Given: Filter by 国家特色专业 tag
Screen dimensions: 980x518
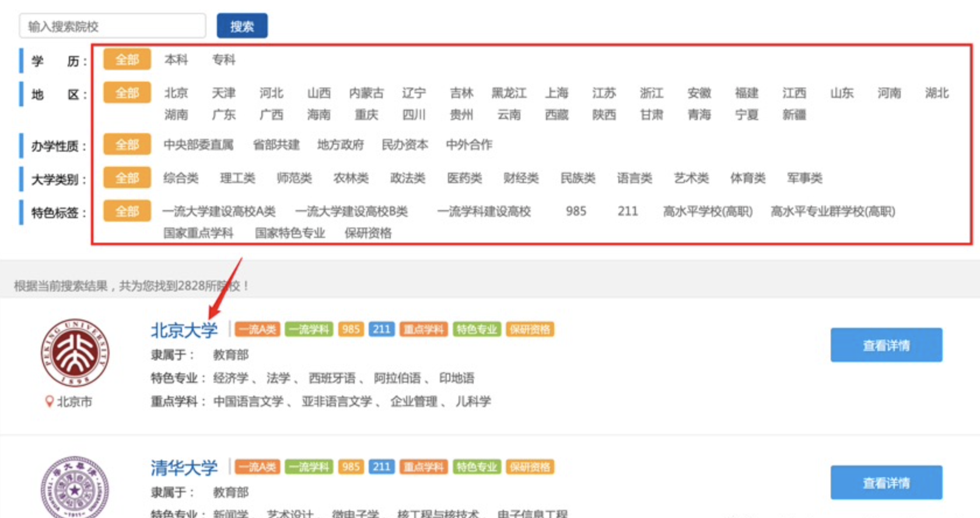Looking at the screenshot, I should [290, 233].
